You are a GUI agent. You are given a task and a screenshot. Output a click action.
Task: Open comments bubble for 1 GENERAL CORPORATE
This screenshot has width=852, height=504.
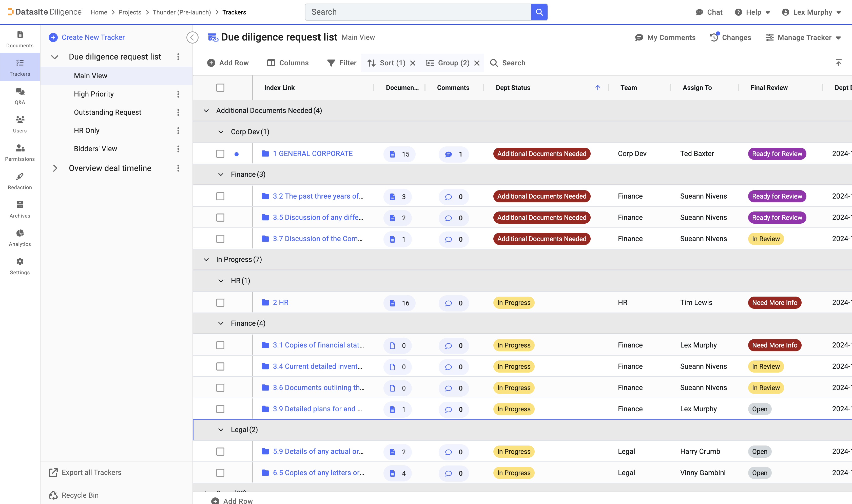click(449, 154)
